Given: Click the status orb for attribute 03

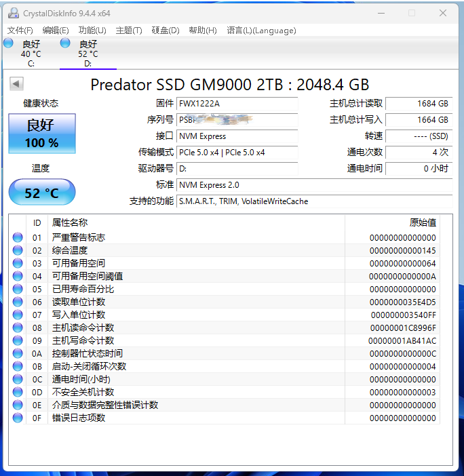Looking at the screenshot, I should (x=18, y=263).
